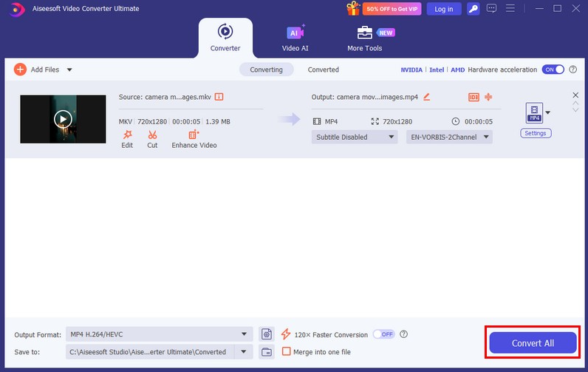
Task: Edit ID3 metadata icon
Action: pyautogui.click(x=474, y=97)
